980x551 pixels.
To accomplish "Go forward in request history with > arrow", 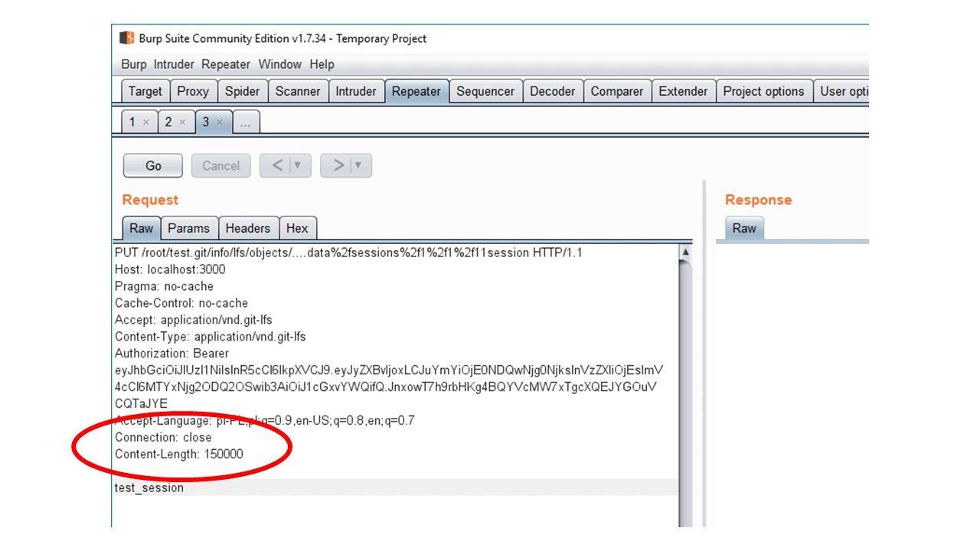I will (338, 165).
